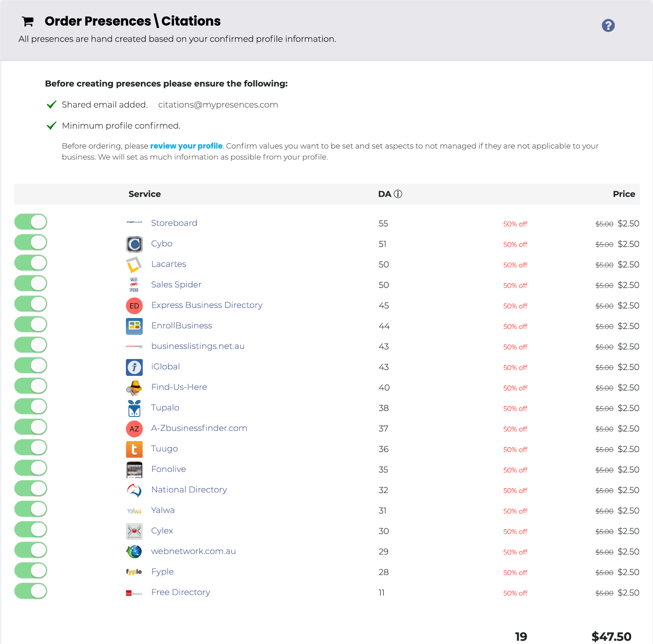The width and height of the screenshot is (653, 644).
Task: Open the National Directory link
Action: coord(189,490)
